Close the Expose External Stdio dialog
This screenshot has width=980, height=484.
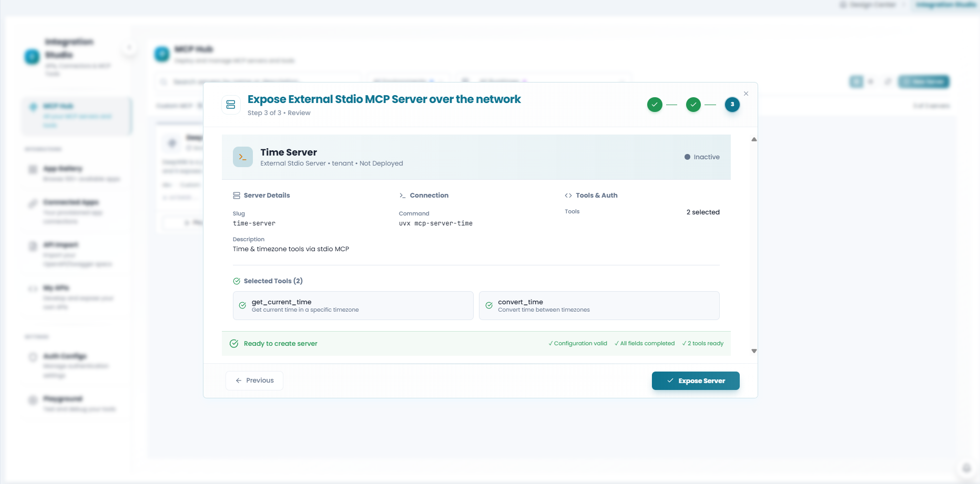tap(746, 94)
